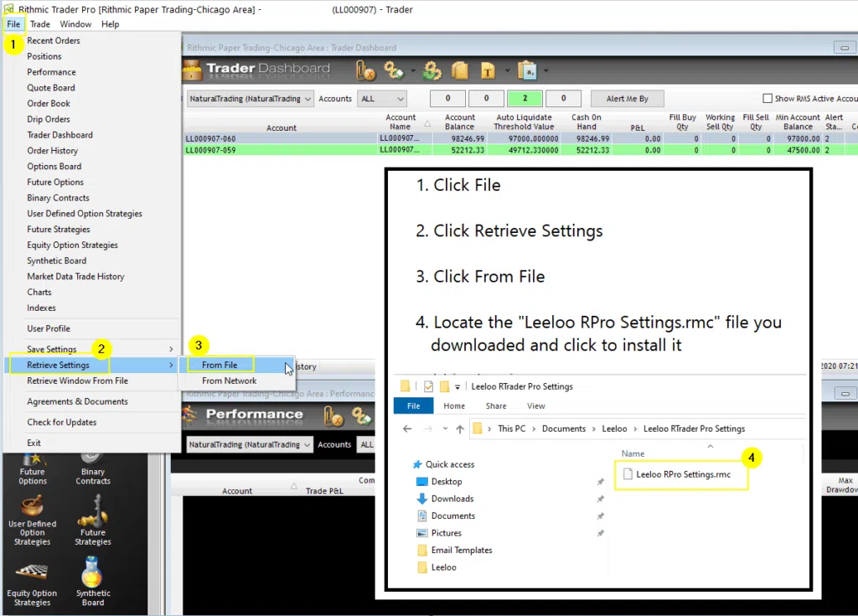Click the paperclip icon in Trader Dashboard toolbar
This screenshot has height=616, width=858.
click(365, 70)
